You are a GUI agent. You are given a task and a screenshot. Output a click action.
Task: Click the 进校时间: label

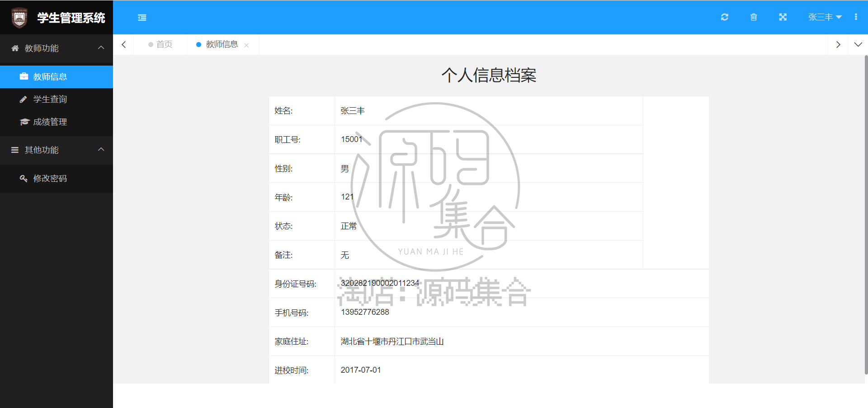[x=292, y=370]
